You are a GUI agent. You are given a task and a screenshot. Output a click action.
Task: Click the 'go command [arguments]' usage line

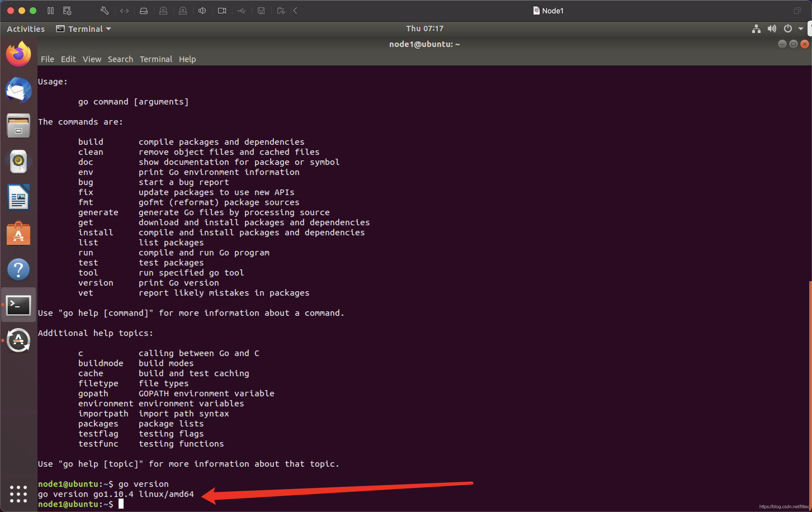click(x=134, y=102)
